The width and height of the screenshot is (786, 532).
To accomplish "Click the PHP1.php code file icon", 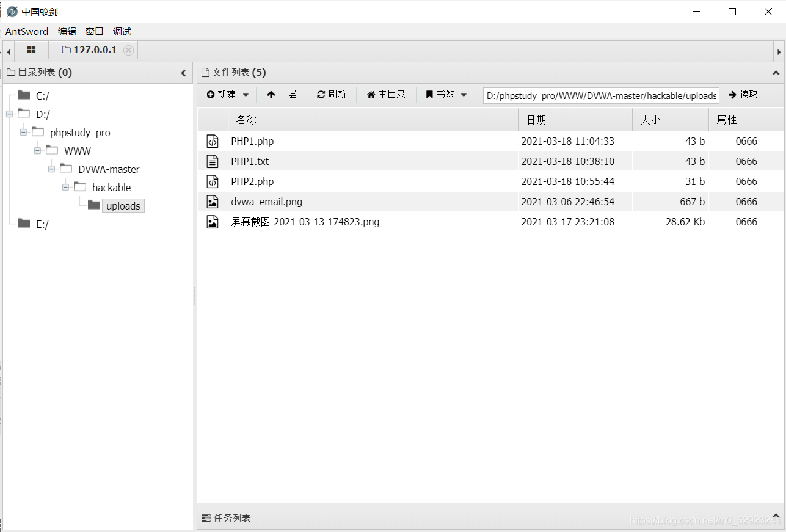I will point(212,142).
